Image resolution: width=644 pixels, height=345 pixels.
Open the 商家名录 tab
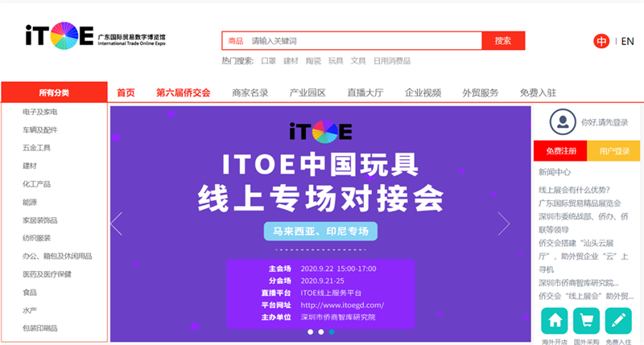pos(250,92)
